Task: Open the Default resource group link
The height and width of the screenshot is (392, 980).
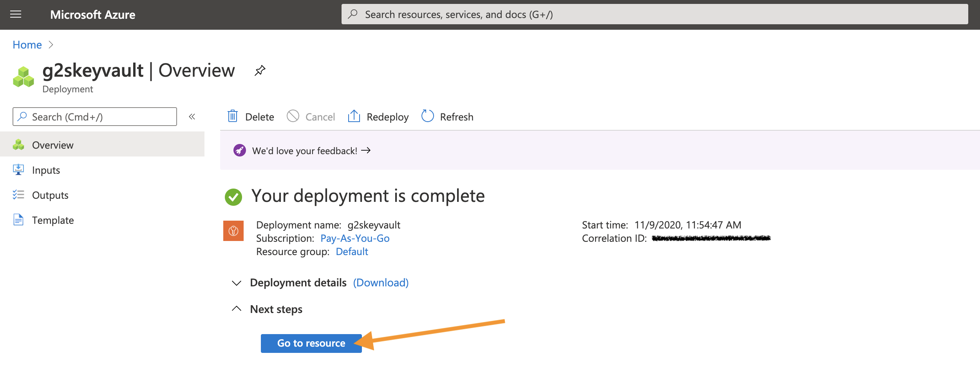Action: point(352,252)
